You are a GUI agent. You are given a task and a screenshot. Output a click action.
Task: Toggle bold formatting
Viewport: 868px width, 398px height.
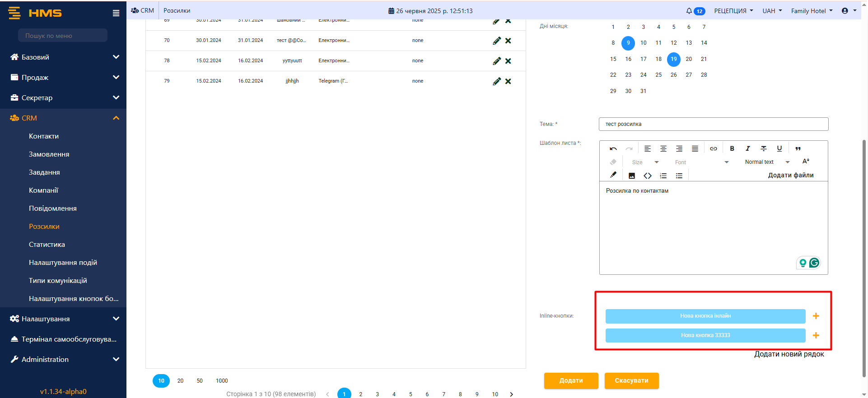click(x=732, y=148)
